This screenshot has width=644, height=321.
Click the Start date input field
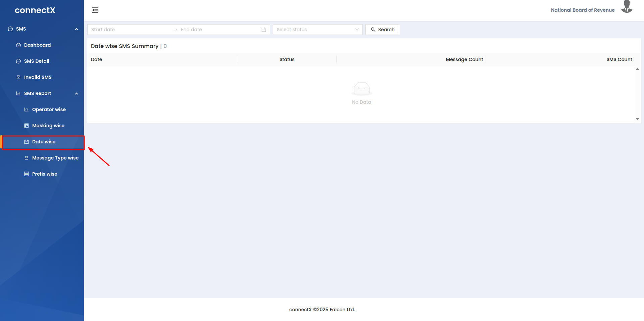(129, 30)
